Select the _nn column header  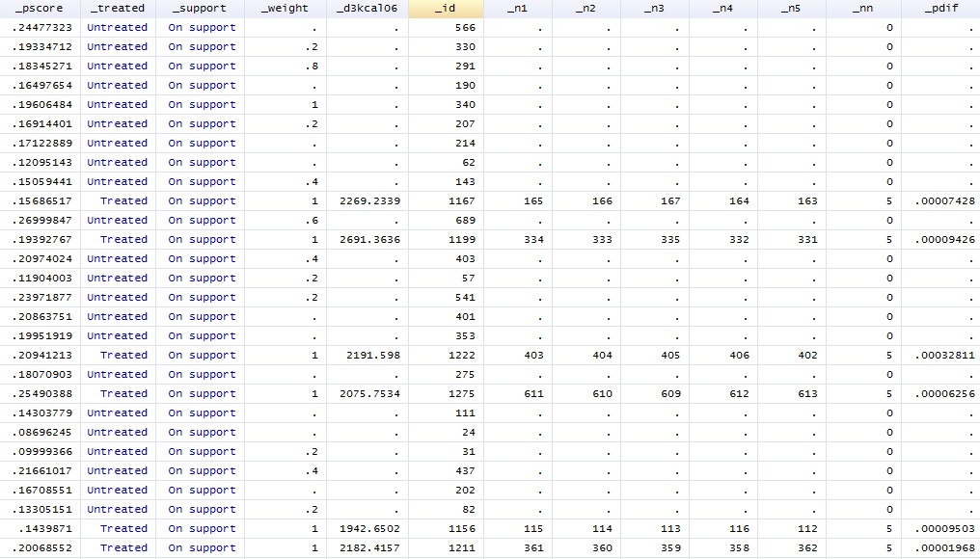pyautogui.click(x=863, y=9)
